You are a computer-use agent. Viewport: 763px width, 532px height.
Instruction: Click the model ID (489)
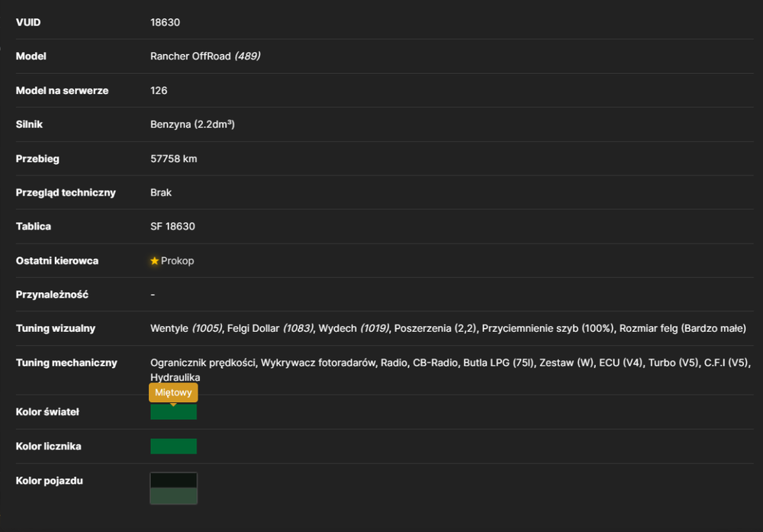coord(247,56)
